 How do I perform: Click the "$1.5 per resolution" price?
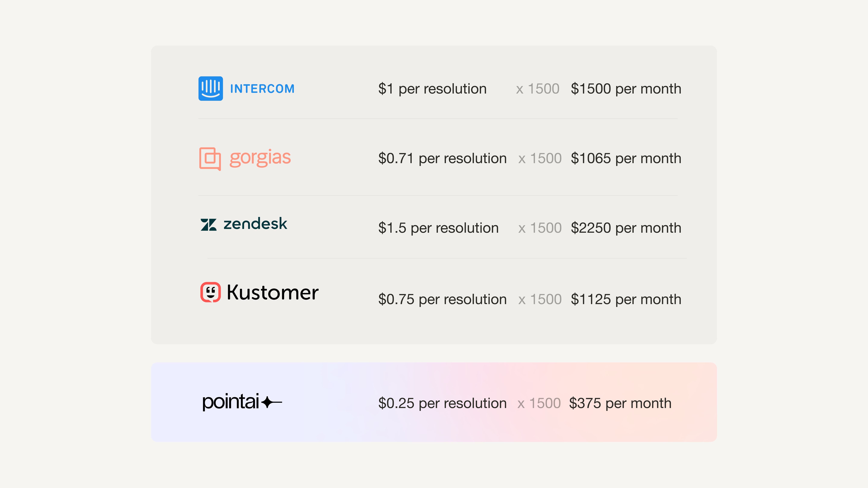tap(438, 228)
